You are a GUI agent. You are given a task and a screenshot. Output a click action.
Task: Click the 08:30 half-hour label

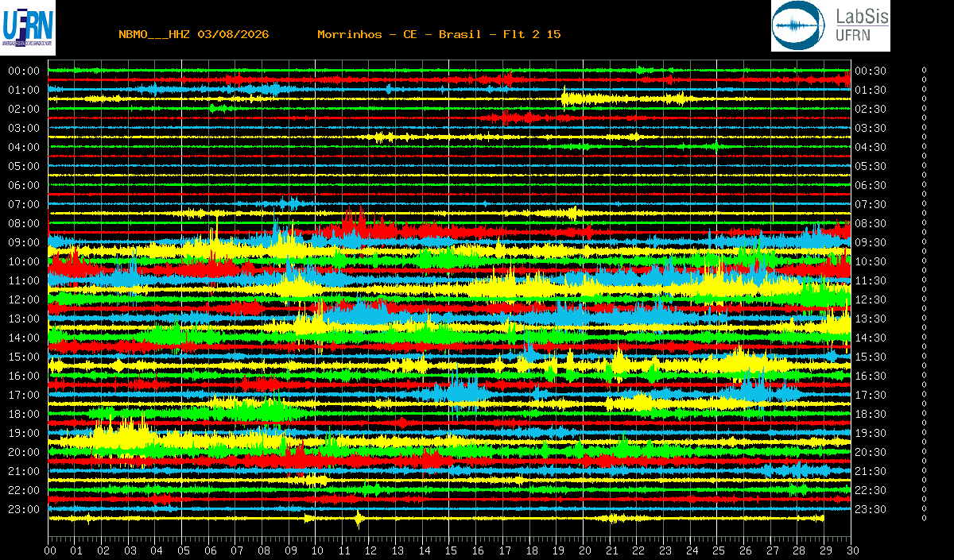(x=870, y=223)
